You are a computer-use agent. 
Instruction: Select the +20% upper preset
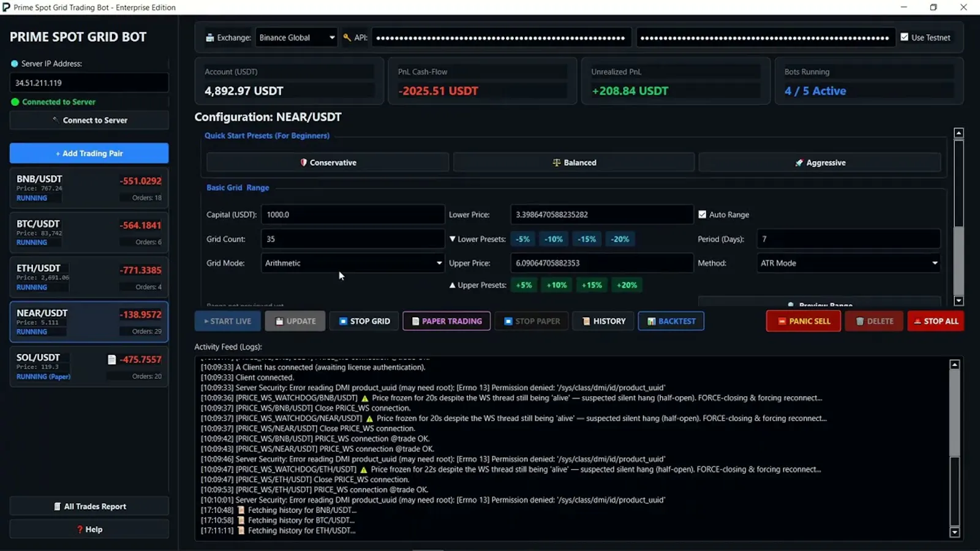(x=627, y=285)
